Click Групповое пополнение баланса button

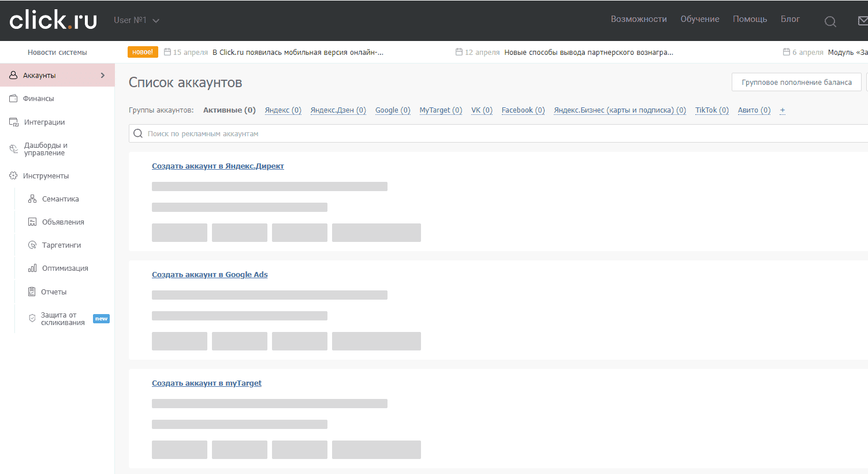(x=796, y=82)
